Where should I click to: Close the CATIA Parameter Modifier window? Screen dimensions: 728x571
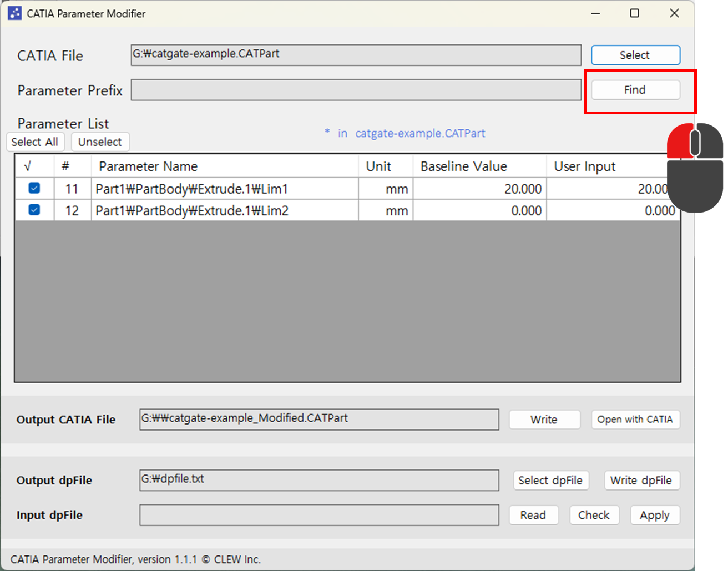[674, 13]
